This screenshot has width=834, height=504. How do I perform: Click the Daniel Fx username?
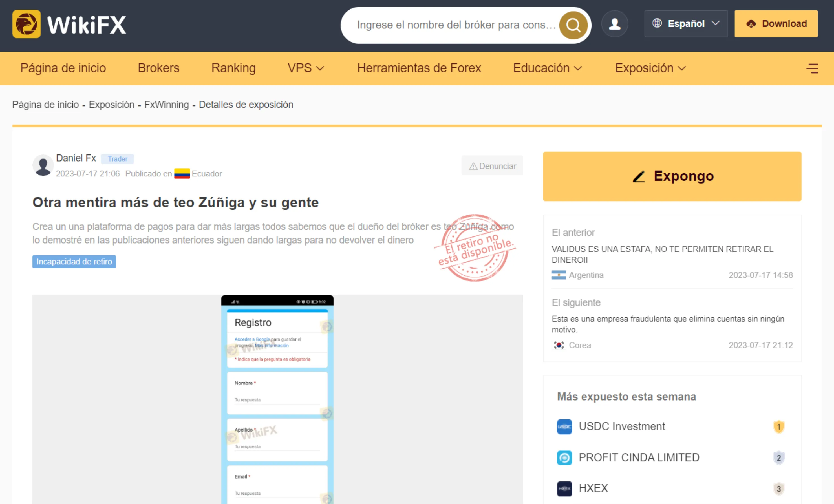(76, 158)
